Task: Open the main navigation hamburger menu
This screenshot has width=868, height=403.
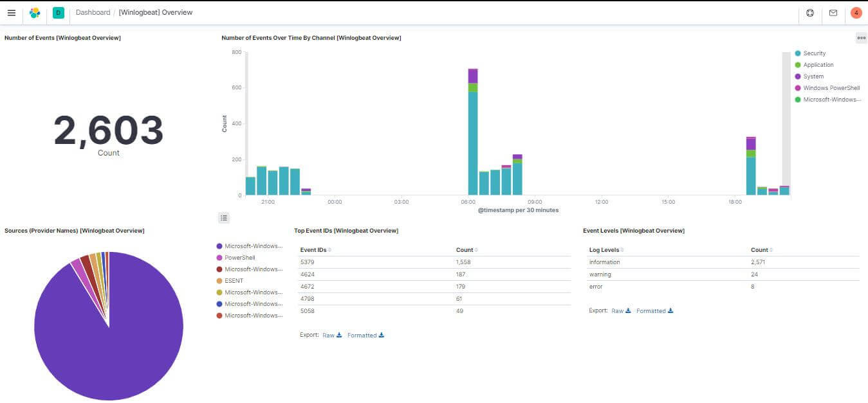Action: pyautogui.click(x=12, y=13)
